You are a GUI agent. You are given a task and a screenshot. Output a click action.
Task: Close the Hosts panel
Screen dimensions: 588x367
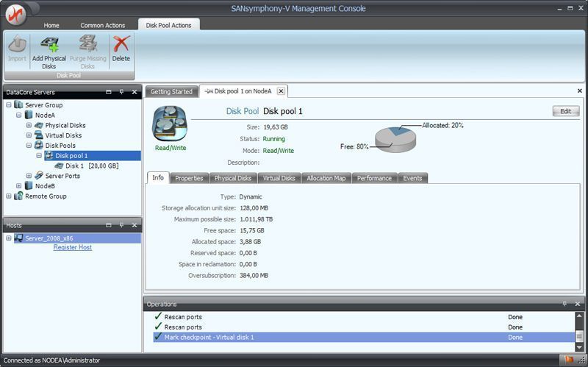(x=135, y=225)
